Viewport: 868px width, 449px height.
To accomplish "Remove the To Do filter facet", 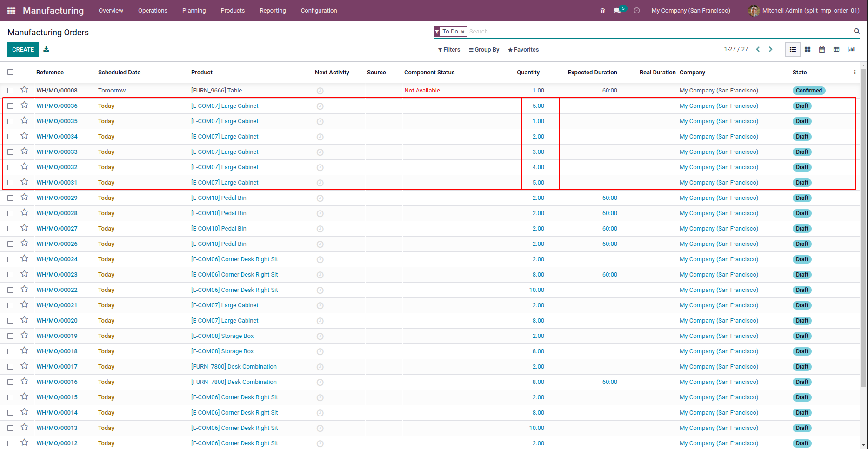I will 463,32.
